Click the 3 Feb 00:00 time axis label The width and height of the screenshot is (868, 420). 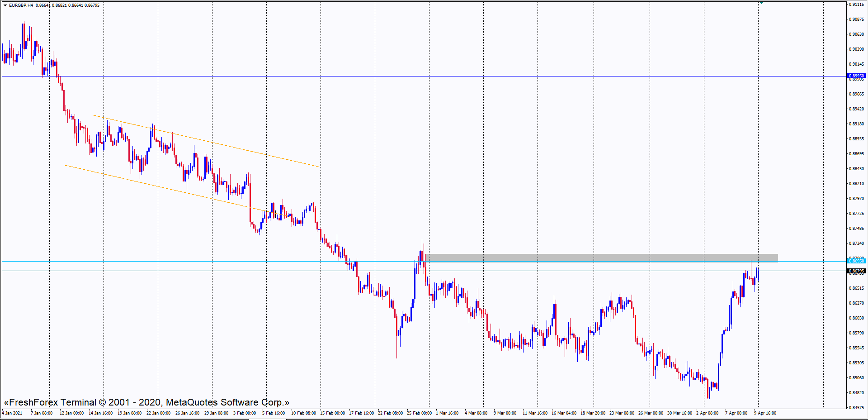click(x=245, y=413)
